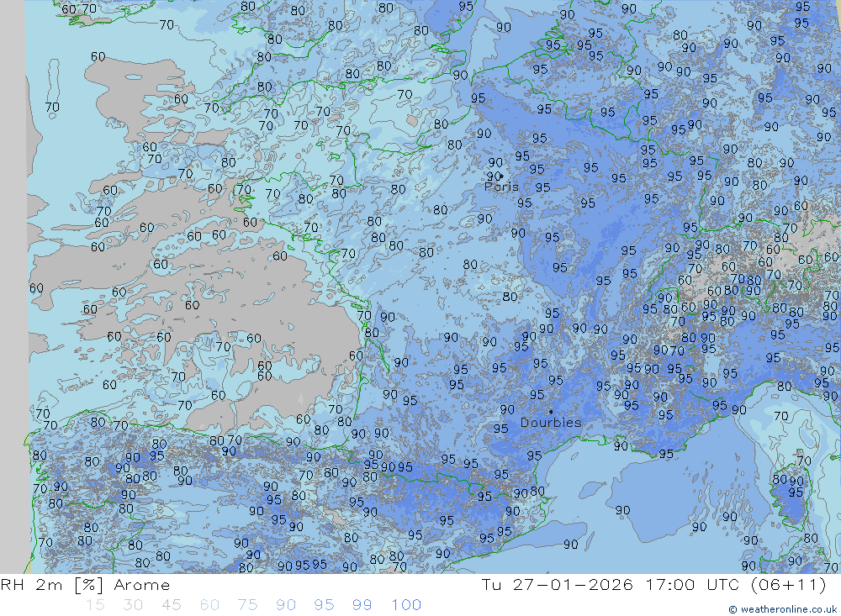The width and height of the screenshot is (841, 616).
Task: Click the Paris city label
Action: click(x=501, y=187)
